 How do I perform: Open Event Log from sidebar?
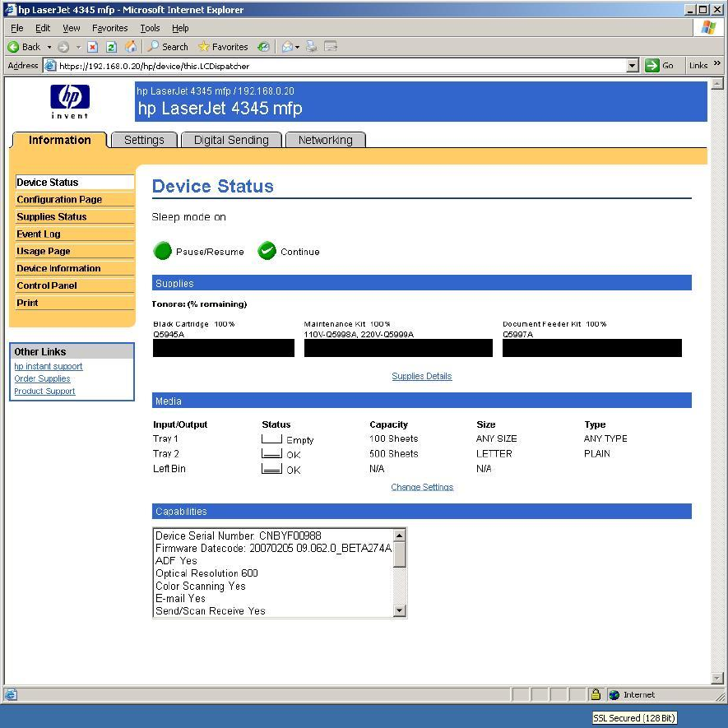coord(75,234)
